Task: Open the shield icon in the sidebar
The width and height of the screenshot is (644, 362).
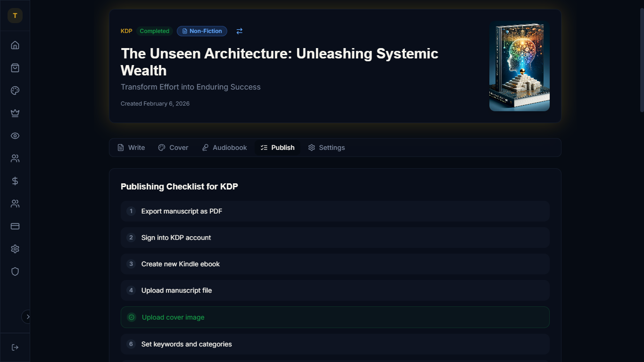Action: 15,271
